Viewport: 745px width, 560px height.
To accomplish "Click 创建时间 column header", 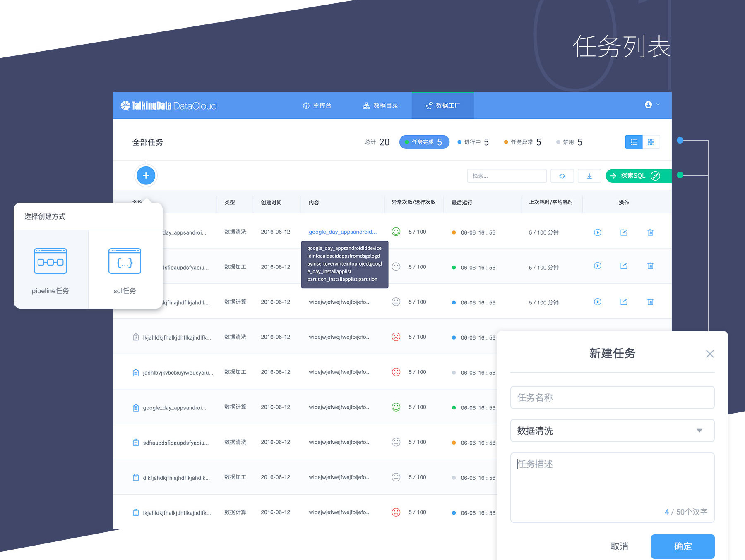I will tap(271, 202).
